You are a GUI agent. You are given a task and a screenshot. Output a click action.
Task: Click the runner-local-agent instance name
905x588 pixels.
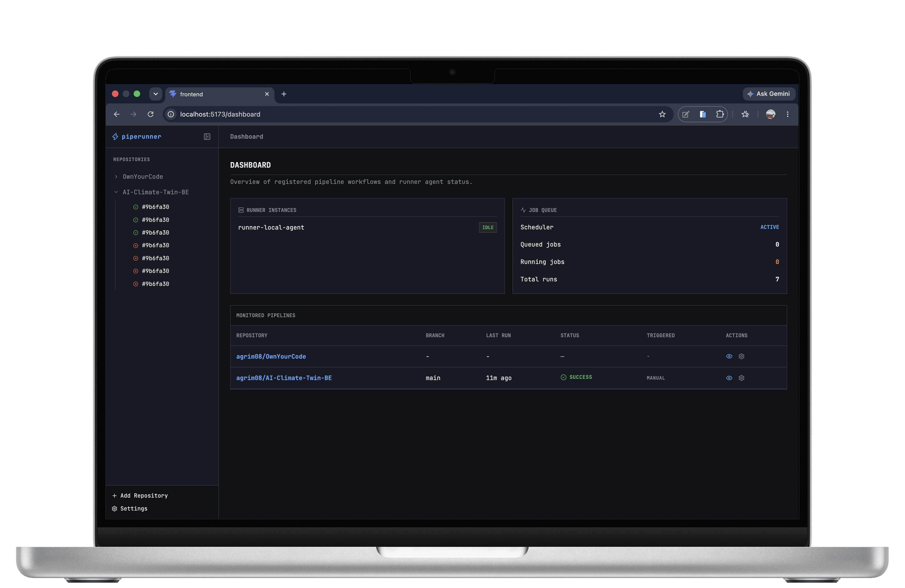coord(271,227)
